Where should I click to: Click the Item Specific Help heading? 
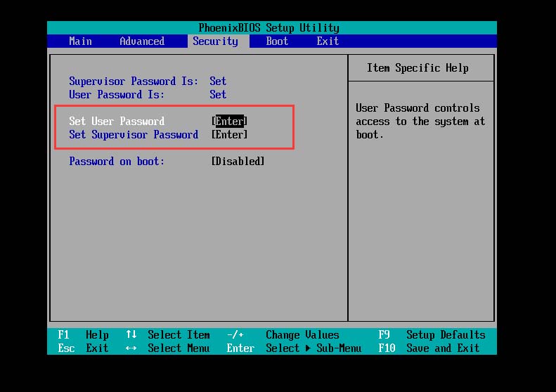pyautogui.click(x=418, y=67)
